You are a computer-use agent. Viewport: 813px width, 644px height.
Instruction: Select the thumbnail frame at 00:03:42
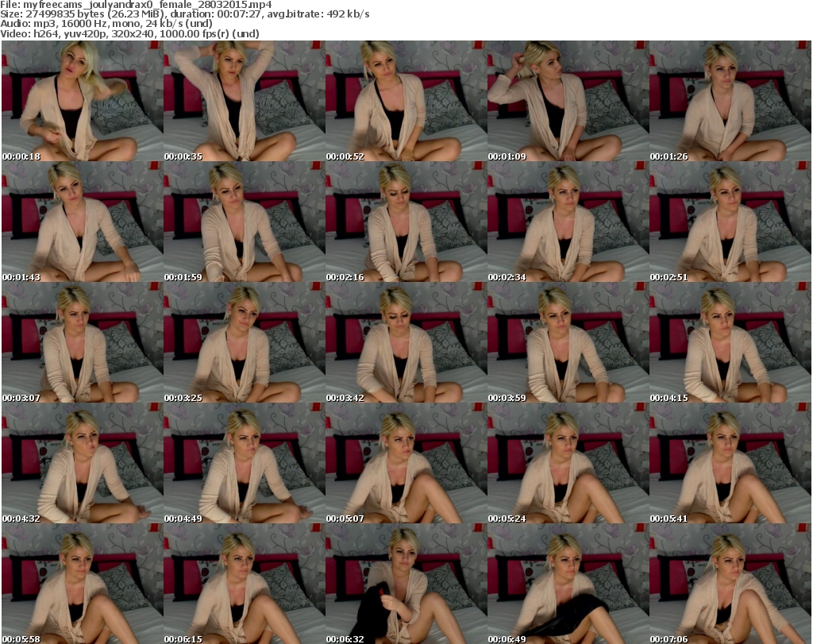pos(406,343)
